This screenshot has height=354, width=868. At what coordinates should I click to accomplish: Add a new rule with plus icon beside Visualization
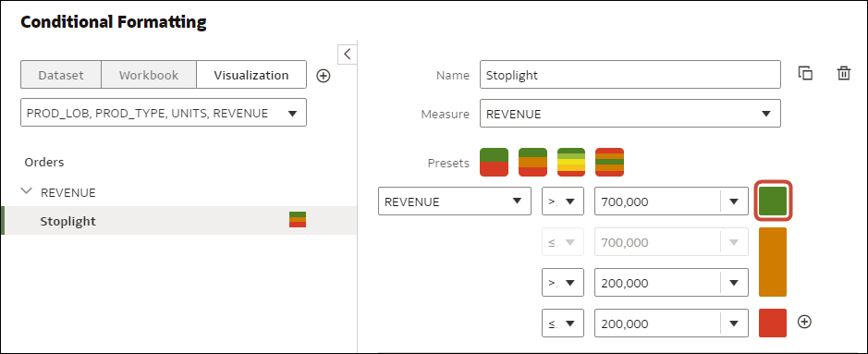(324, 76)
